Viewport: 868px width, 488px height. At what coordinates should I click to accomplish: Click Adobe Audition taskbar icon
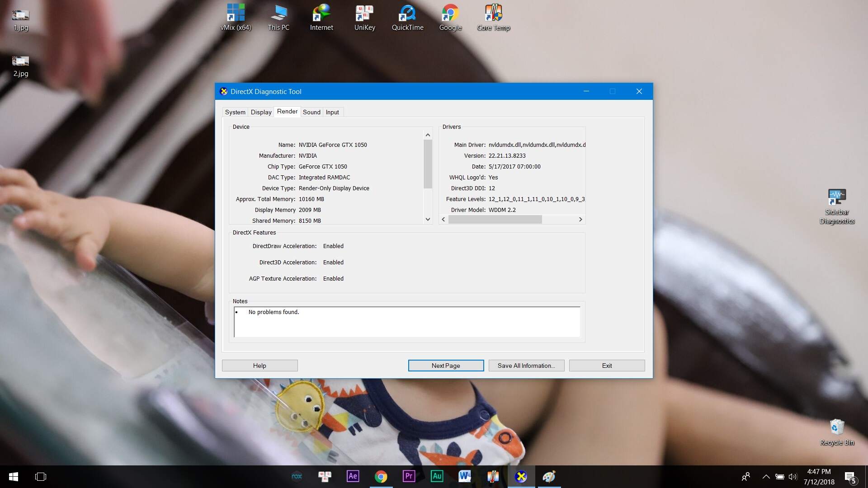click(437, 476)
